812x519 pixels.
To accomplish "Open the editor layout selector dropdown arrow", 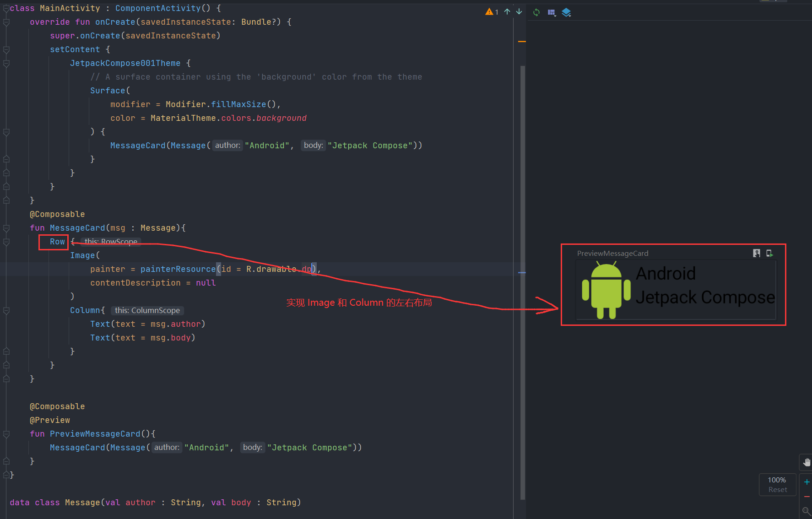I will point(555,17).
